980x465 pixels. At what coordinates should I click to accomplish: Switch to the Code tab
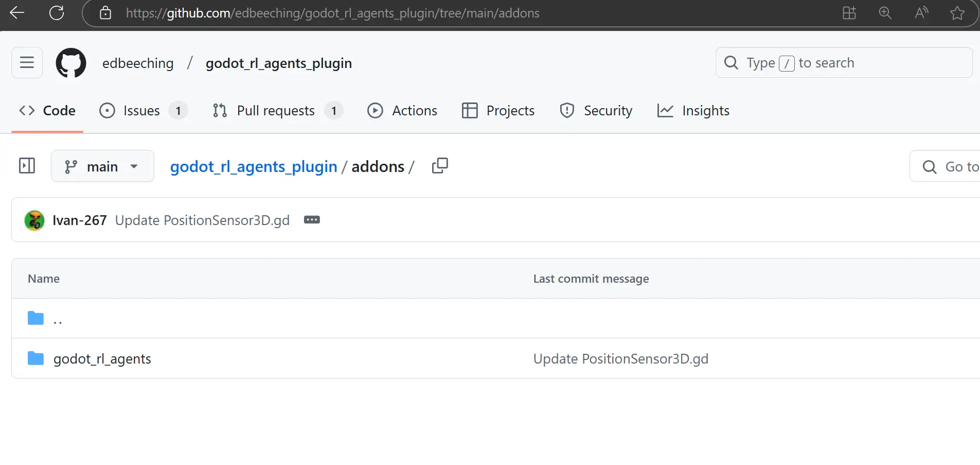pos(47,111)
